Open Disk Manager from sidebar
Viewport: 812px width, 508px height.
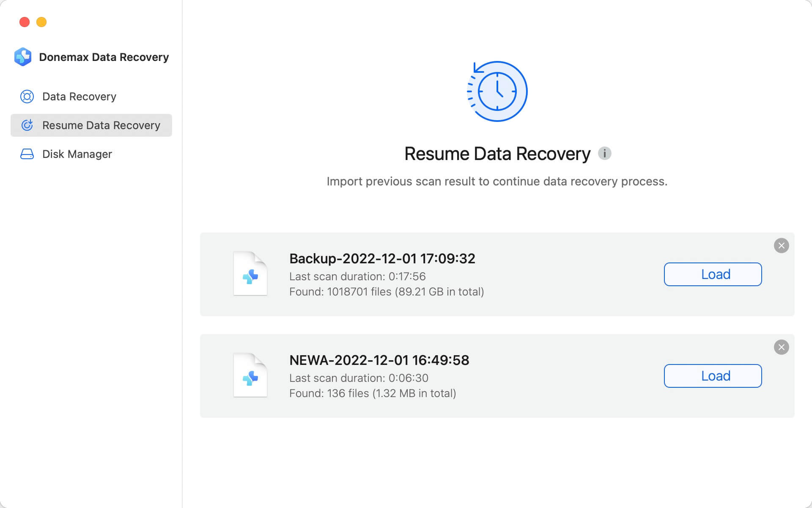[x=91, y=154]
